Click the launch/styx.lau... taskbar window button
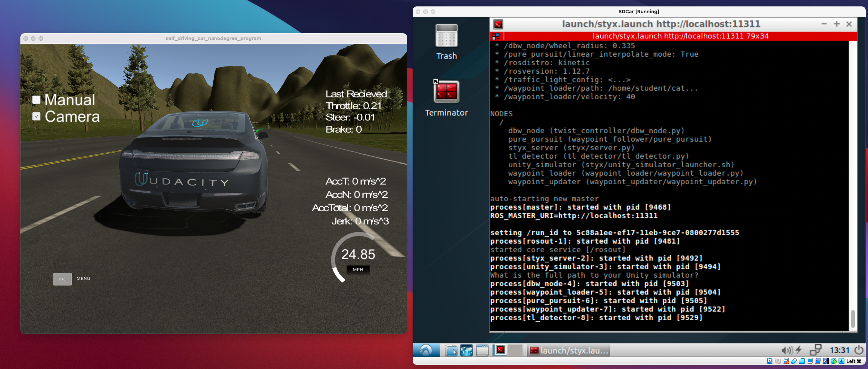The image size is (868, 369). pyautogui.click(x=569, y=350)
